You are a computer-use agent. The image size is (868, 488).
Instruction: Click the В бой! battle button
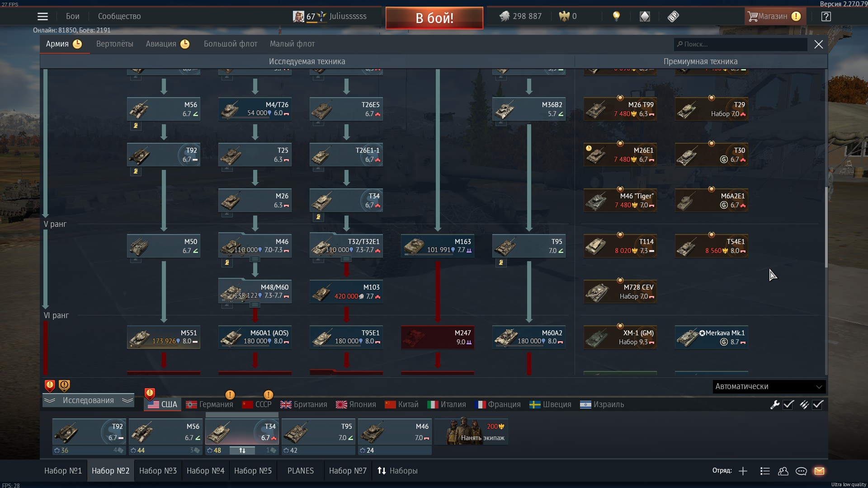[x=434, y=18]
